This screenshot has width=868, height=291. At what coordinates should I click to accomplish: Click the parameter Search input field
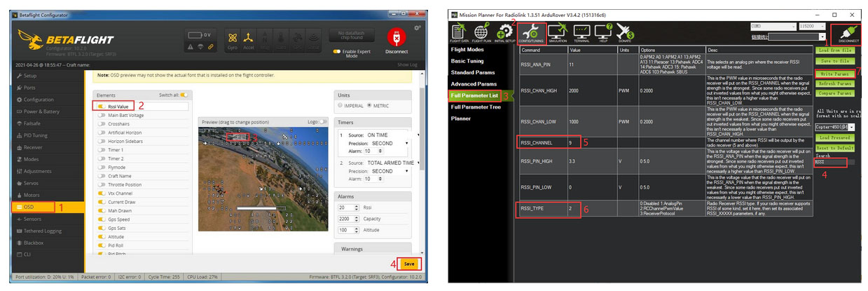(830, 162)
